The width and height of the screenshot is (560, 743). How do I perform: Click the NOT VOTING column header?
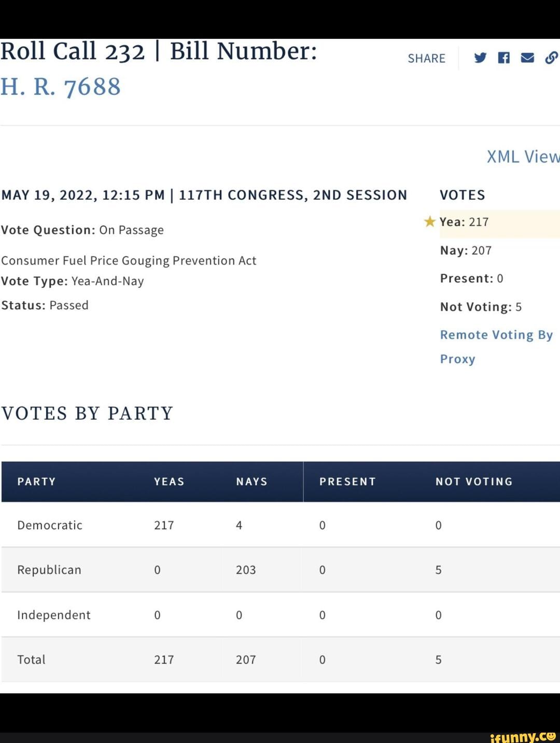(474, 481)
